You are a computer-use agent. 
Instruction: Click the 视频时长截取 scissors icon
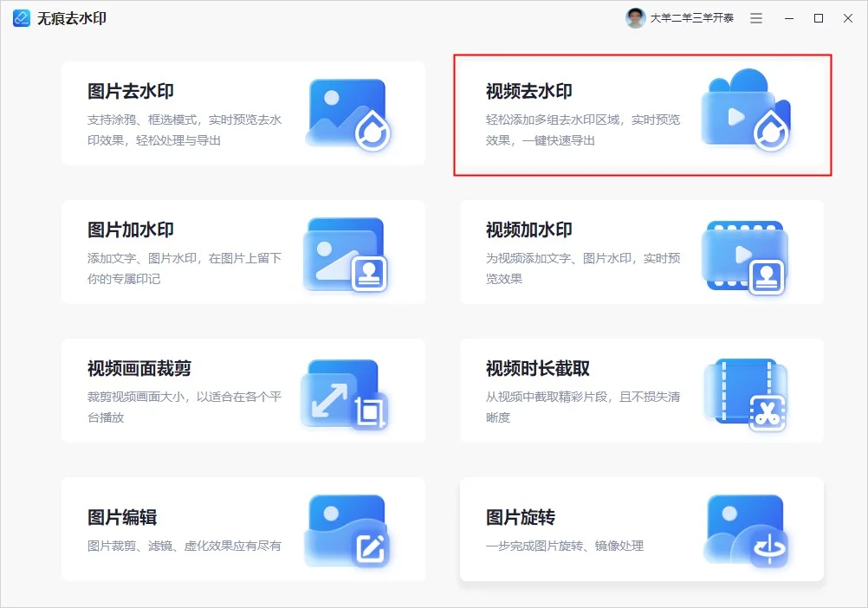pos(745,395)
